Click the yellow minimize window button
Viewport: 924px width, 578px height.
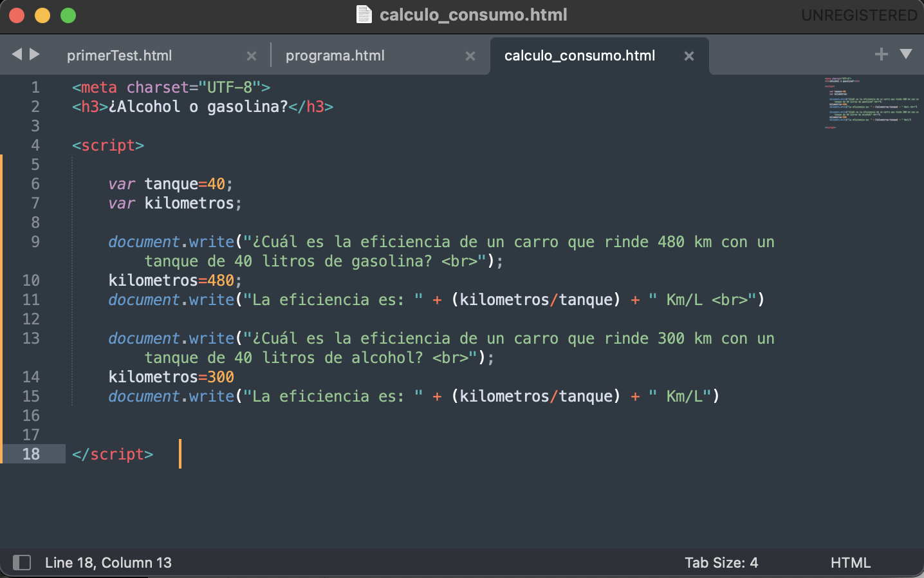coord(42,15)
